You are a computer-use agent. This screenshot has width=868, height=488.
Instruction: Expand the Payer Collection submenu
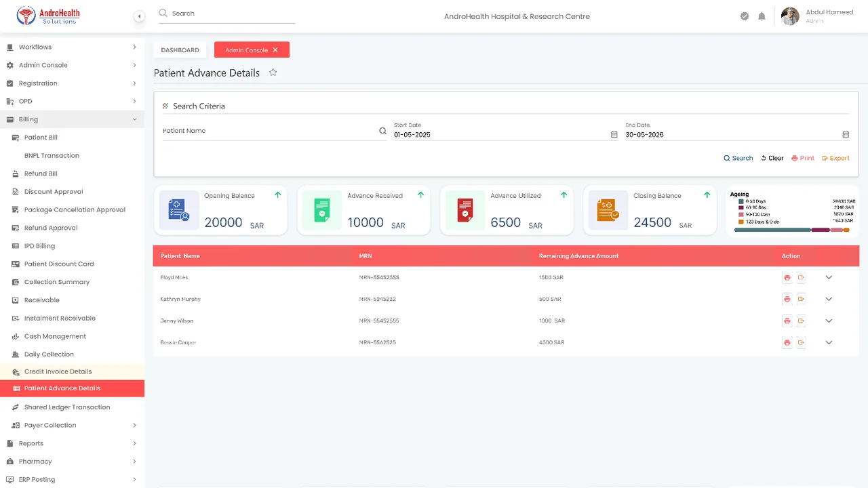(x=134, y=426)
